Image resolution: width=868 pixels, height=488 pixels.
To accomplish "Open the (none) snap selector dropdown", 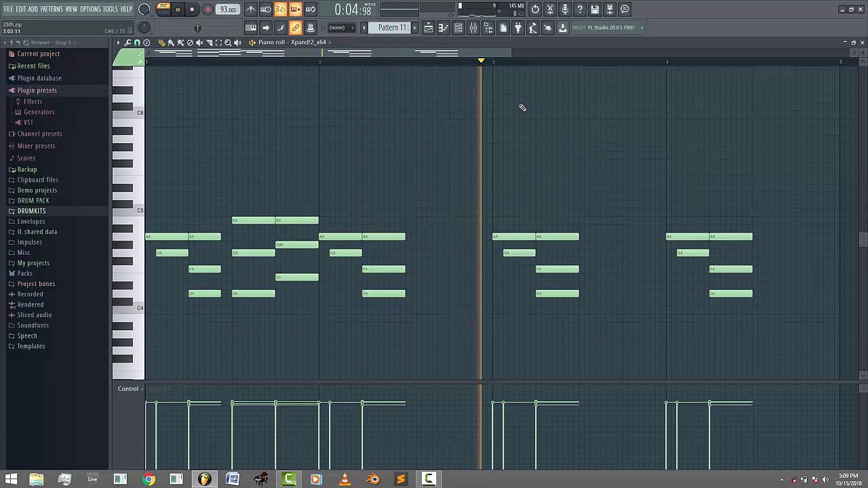I will click(x=341, y=28).
